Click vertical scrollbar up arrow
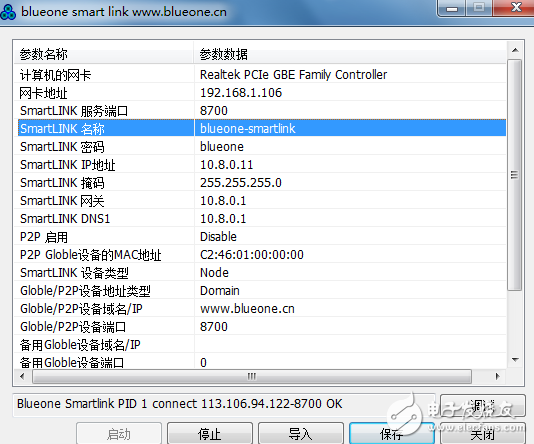Image resolution: width=534 pixels, height=444 pixels. pos(515,50)
